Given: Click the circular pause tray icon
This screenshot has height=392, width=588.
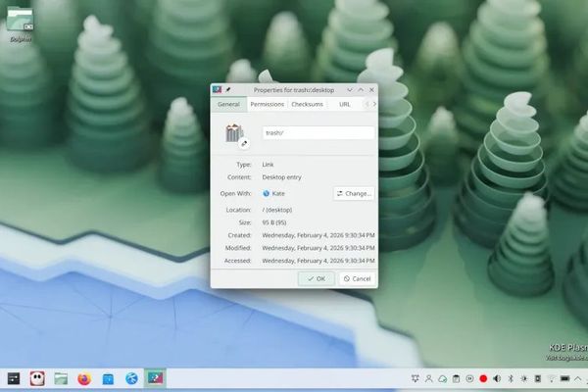Looking at the screenshot, I should coord(469,379).
